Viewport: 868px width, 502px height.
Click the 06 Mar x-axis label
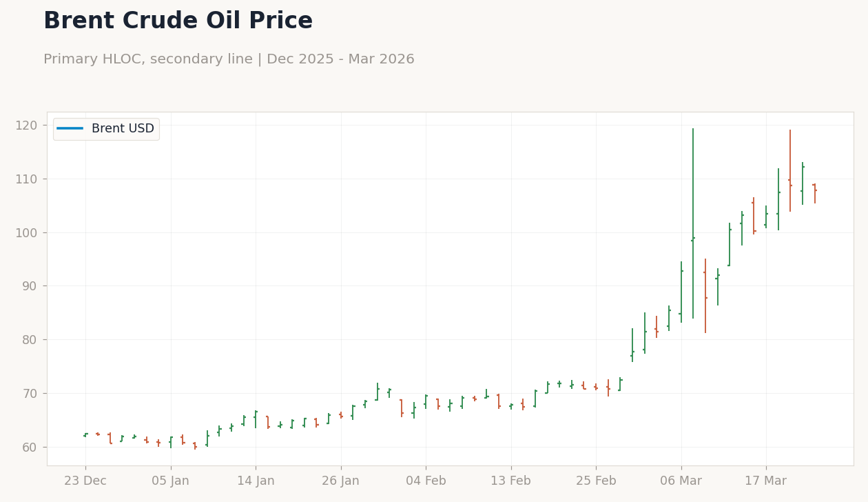(x=681, y=481)
